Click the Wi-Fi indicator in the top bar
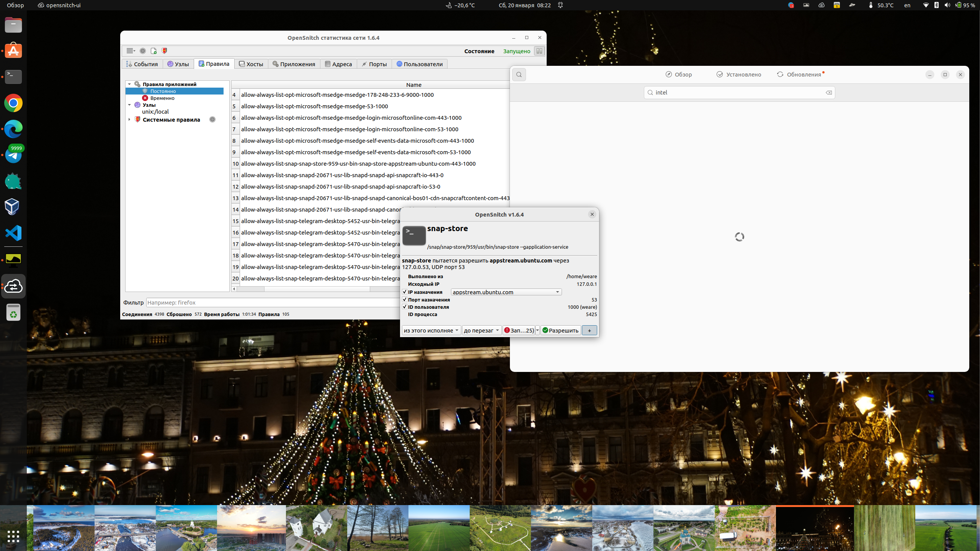The height and width of the screenshot is (551, 980). [x=926, y=5]
